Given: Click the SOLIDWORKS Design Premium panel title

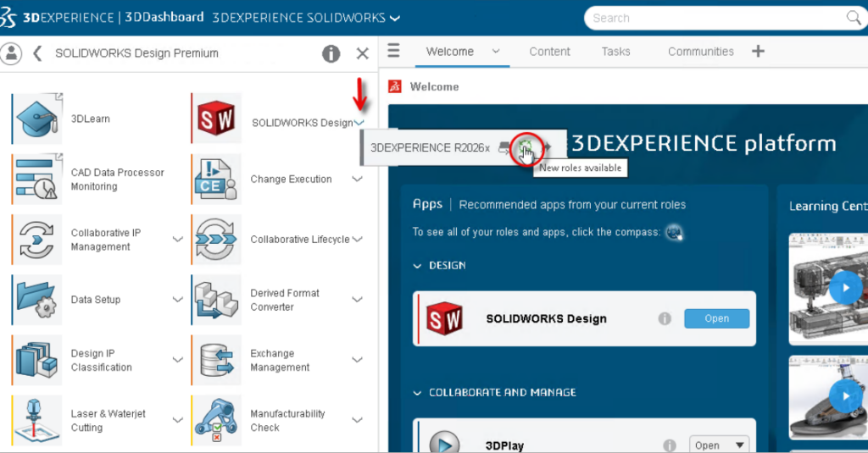Looking at the screenshot, I should [x=136, y=53].
